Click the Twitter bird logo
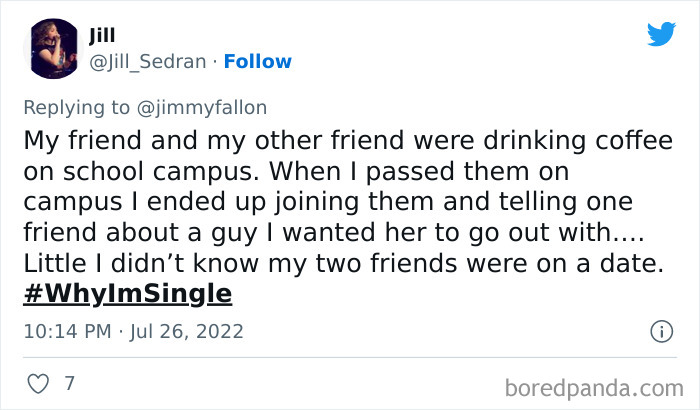Viewport: 700px width, 410px height. pos(661,34)
